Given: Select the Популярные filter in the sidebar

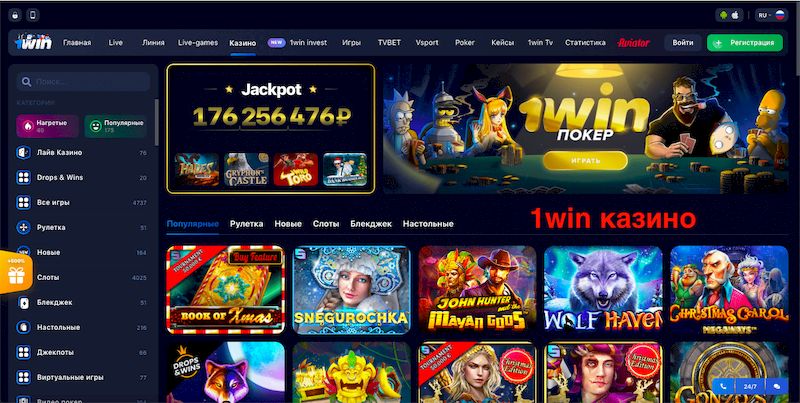Looking at the screenshot, I should (x=116, y=126).
